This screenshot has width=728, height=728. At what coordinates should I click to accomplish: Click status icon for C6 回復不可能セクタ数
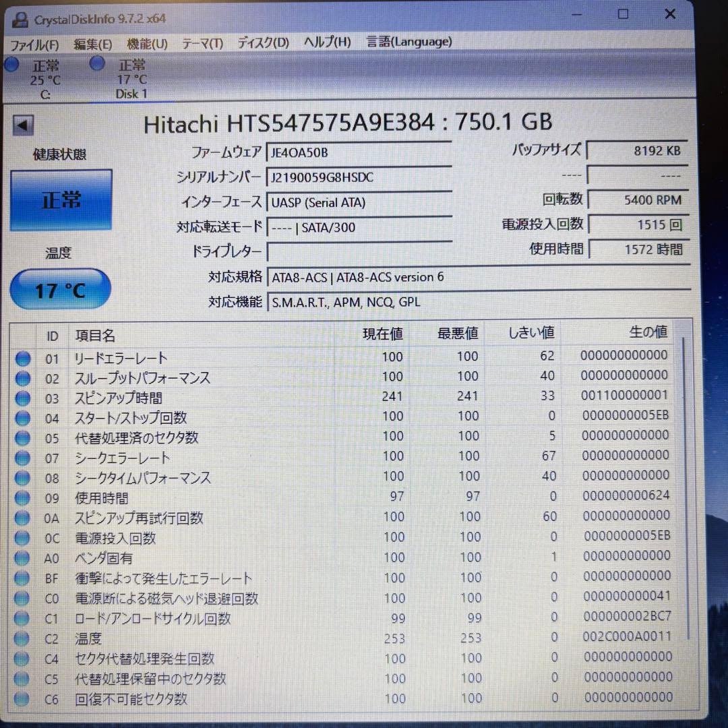[22, 699]
